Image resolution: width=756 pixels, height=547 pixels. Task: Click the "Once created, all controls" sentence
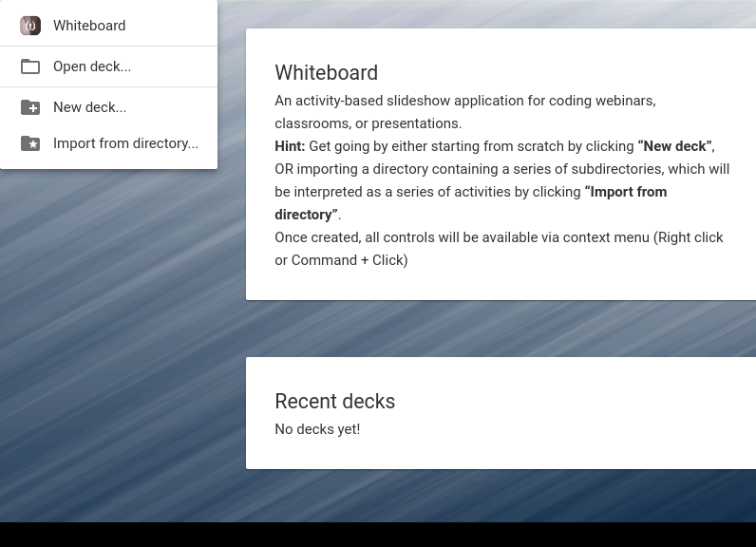click(499, 237)
